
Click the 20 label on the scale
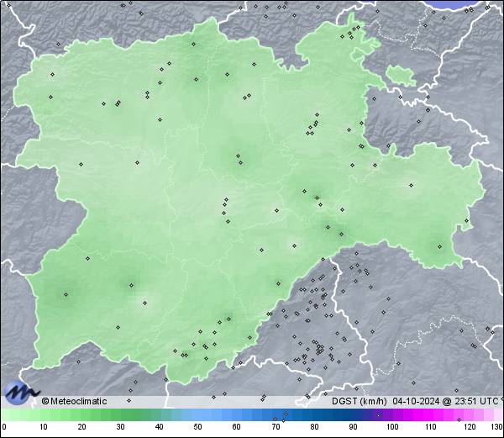tap(82, 427)
